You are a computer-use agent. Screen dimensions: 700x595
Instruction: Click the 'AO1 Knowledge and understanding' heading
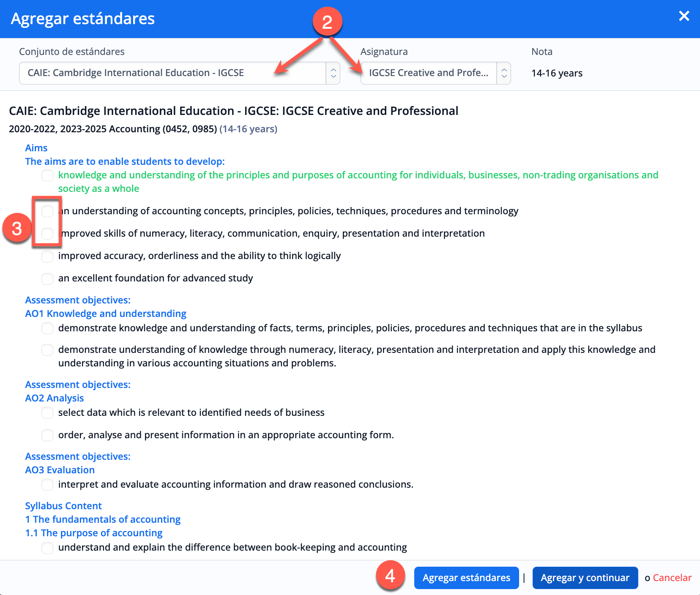click(x=106, y=314)
